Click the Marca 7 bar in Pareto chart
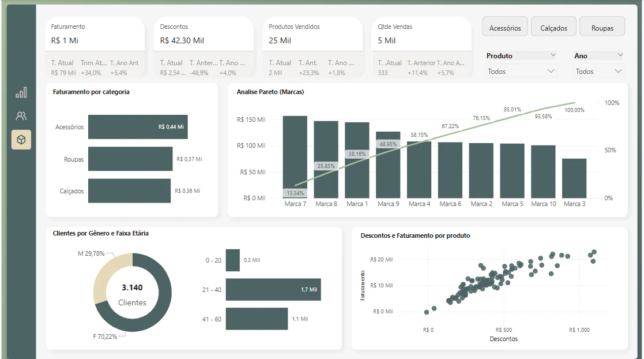This screenshot has height=359, width=644. point(295,157)
